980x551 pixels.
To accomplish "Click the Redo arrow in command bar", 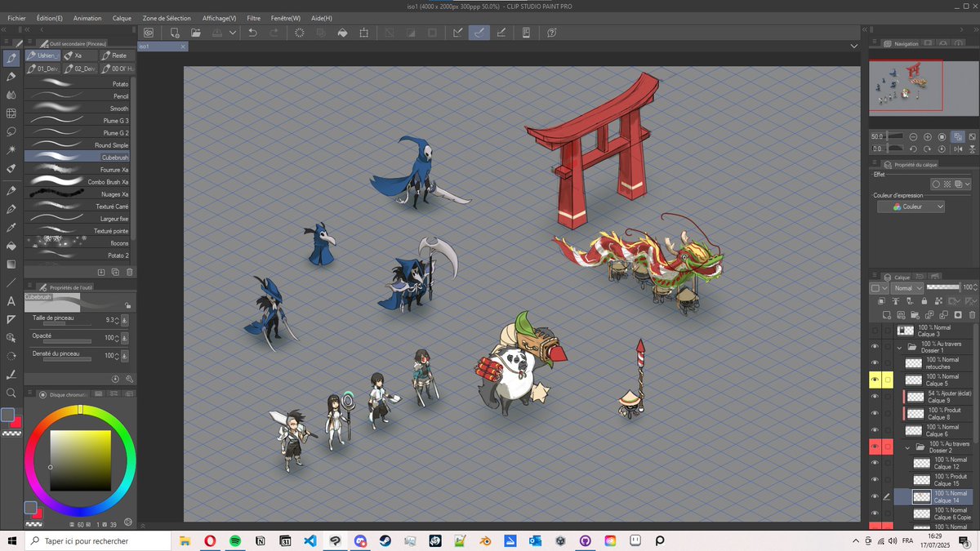I will (274, 33).
